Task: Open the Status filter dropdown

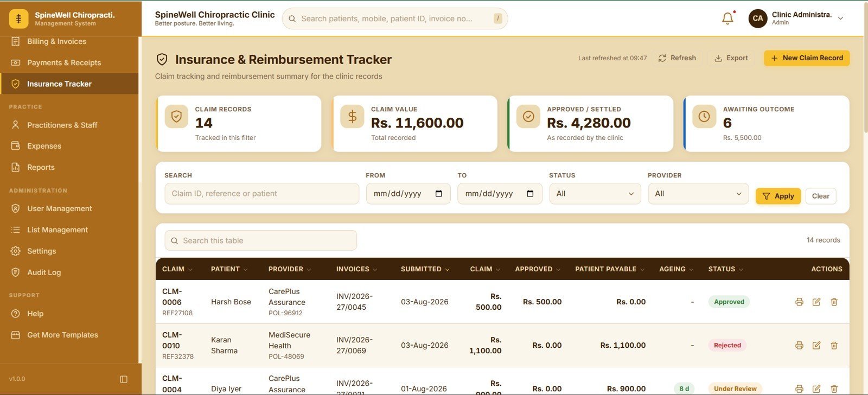Action: click(595, 194)
